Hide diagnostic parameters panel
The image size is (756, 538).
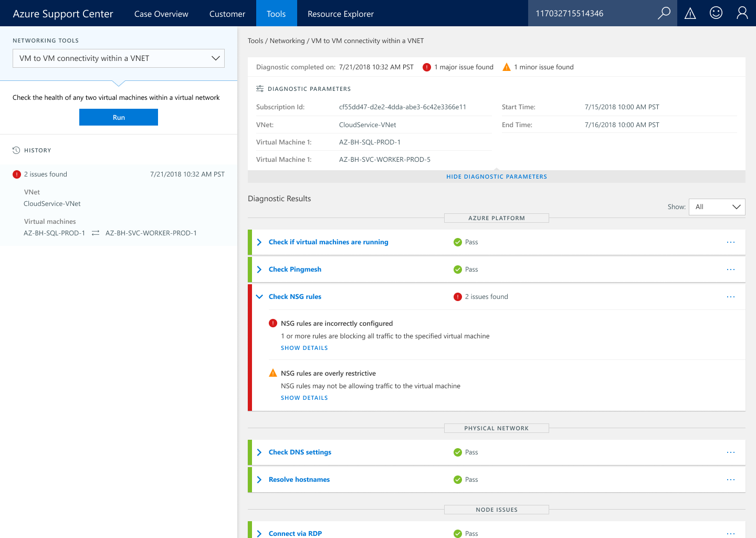[x=497, y=177]
